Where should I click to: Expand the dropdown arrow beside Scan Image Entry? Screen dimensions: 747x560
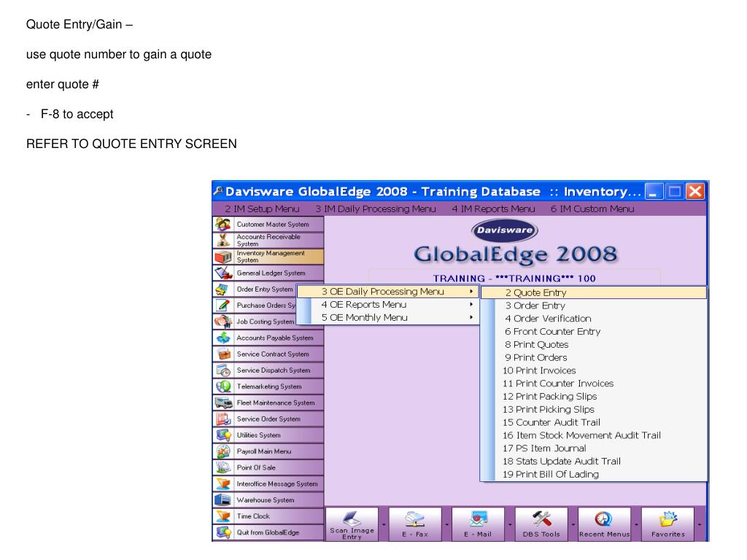click(384, 524)
